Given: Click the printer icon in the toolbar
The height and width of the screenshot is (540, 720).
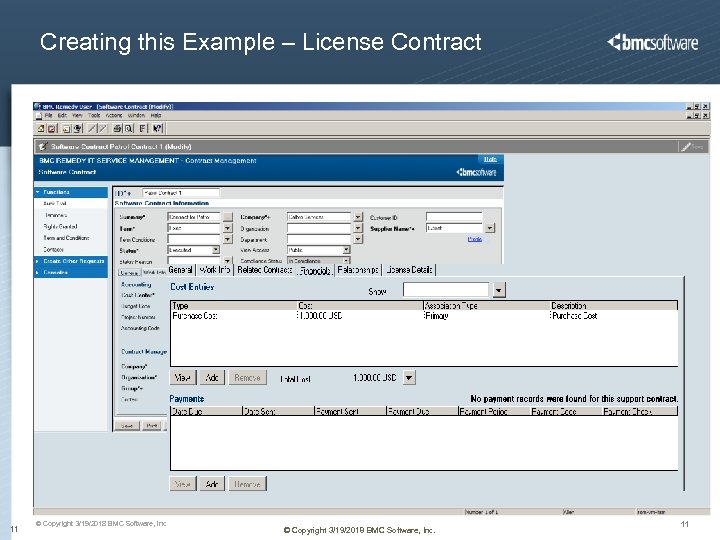Looking at the screenshot, I should tap(118, 129).
